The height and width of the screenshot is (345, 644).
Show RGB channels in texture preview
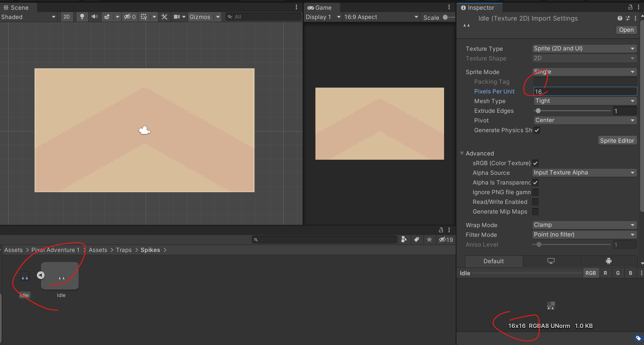coord(591,273)
